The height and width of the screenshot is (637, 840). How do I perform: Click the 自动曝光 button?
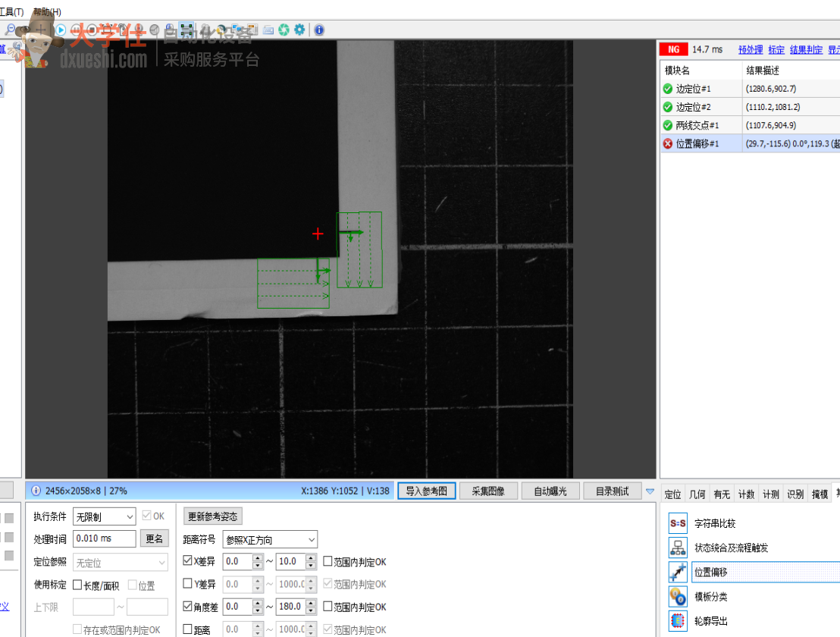tap(550, 491)
